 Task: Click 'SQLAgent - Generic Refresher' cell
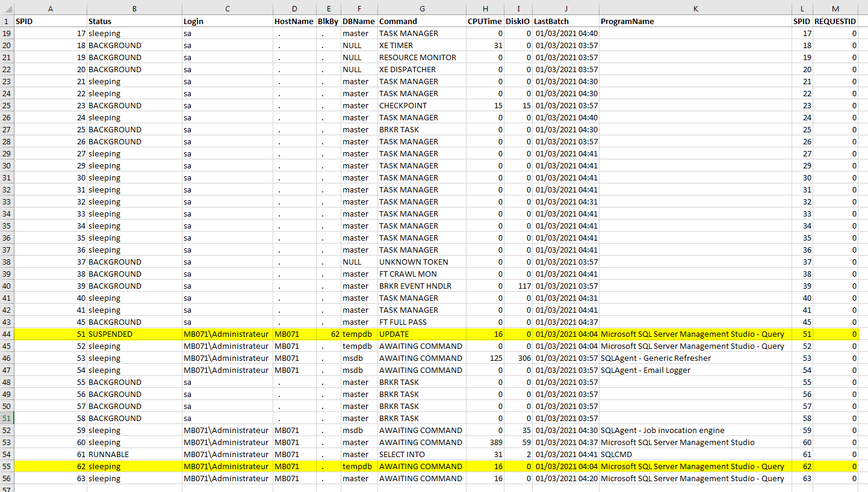pos(695,358)
